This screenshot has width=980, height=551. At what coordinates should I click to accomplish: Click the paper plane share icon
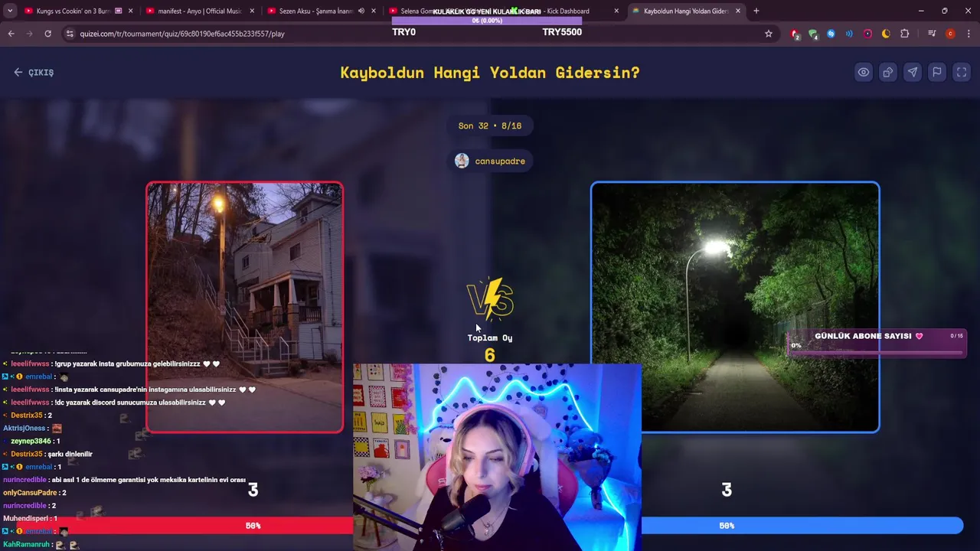tap(913, 72)
